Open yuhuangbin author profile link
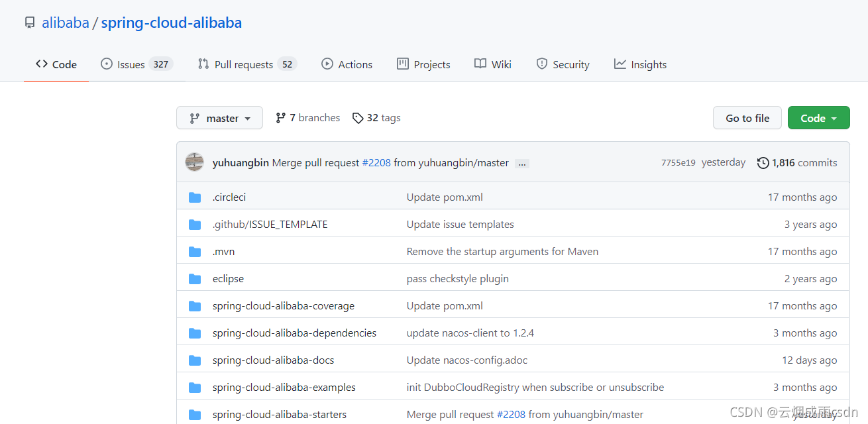 [x=241, y=163]
